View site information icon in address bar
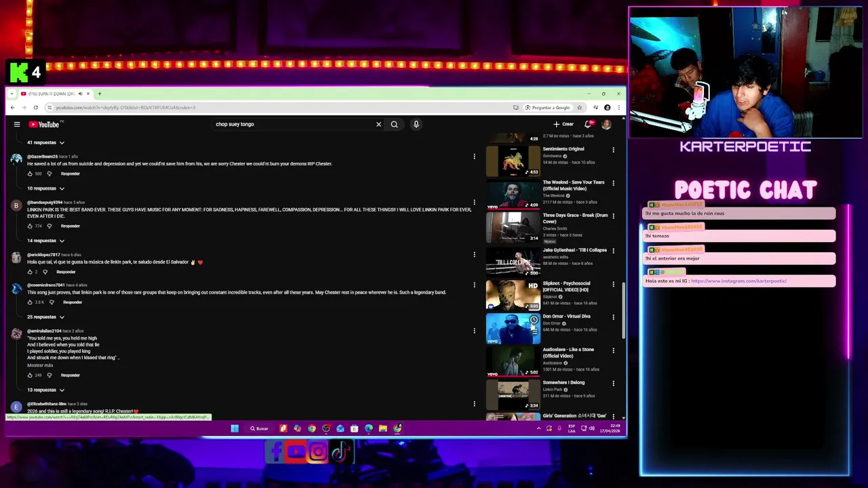Screen dimensions: 868x488 coord(50,108)
